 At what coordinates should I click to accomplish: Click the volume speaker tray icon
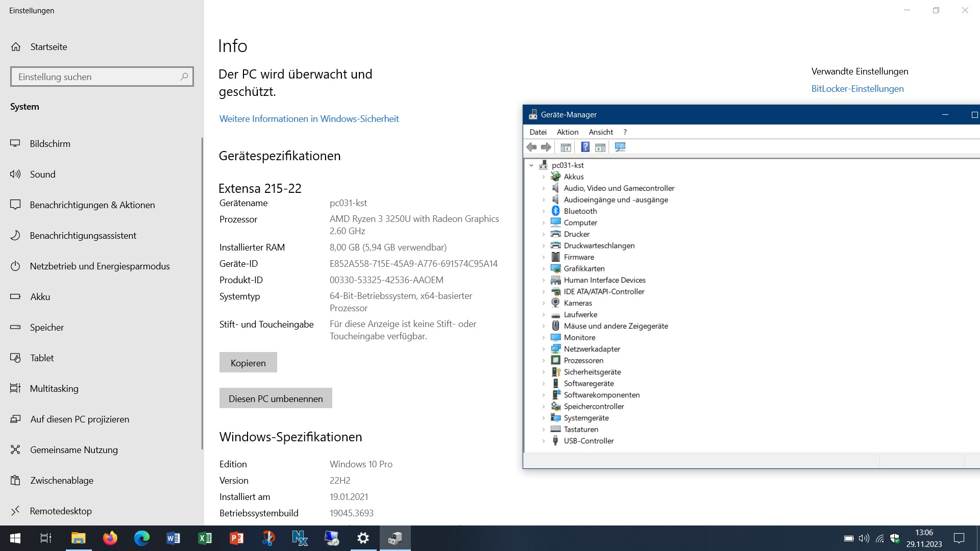click(864, 538)
